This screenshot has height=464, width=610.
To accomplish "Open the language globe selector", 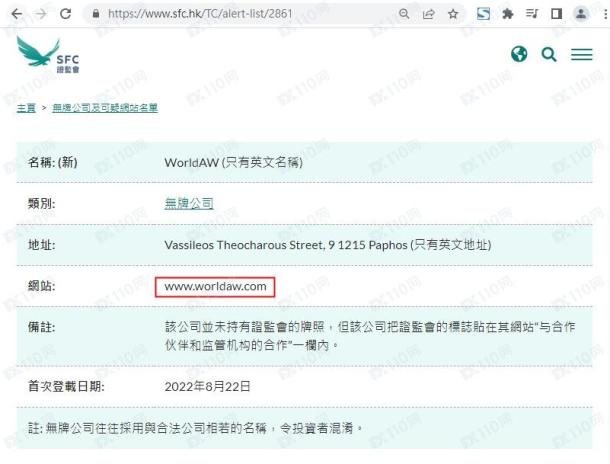I will [519, 54].
